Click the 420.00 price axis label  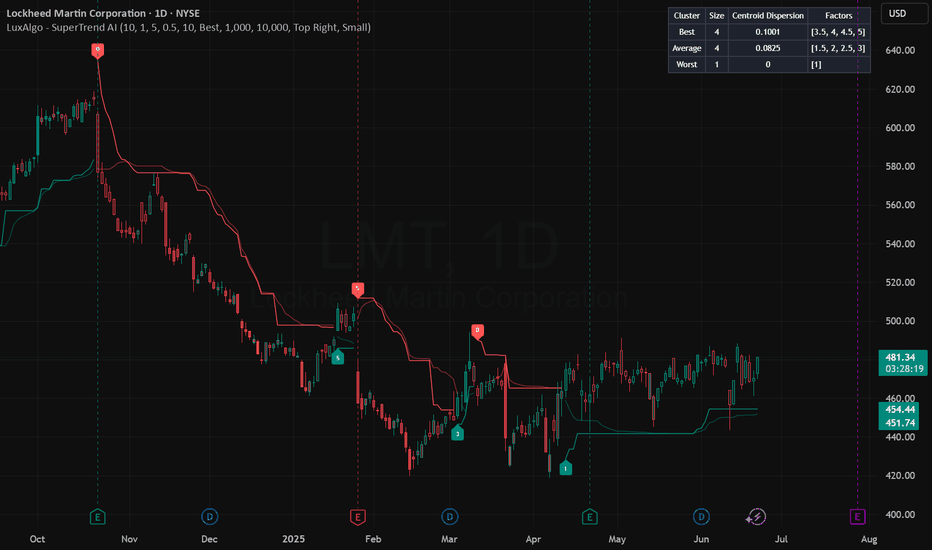tap(900, 476)
